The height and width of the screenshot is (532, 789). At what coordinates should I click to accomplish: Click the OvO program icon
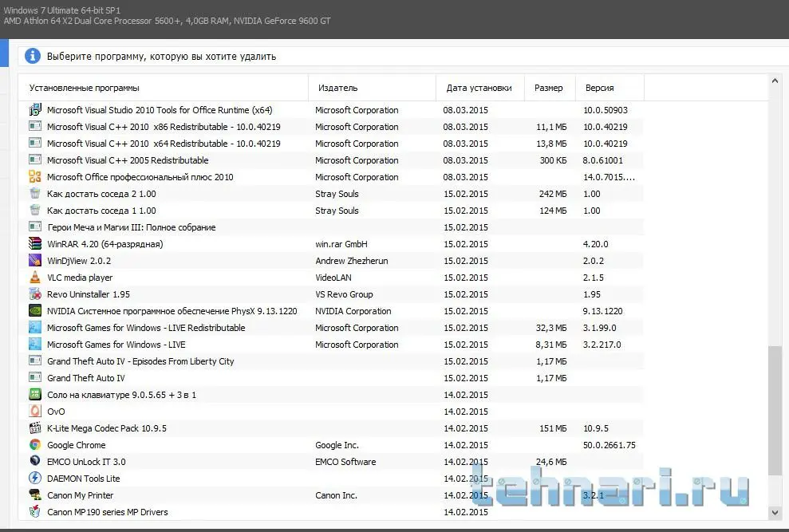[35, 412]
